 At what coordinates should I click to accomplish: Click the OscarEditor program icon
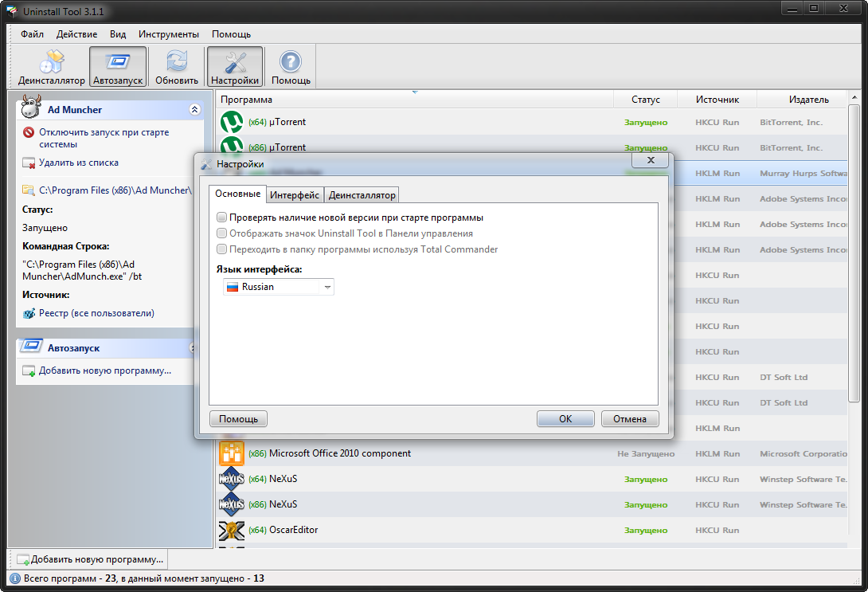pos(231,530)
